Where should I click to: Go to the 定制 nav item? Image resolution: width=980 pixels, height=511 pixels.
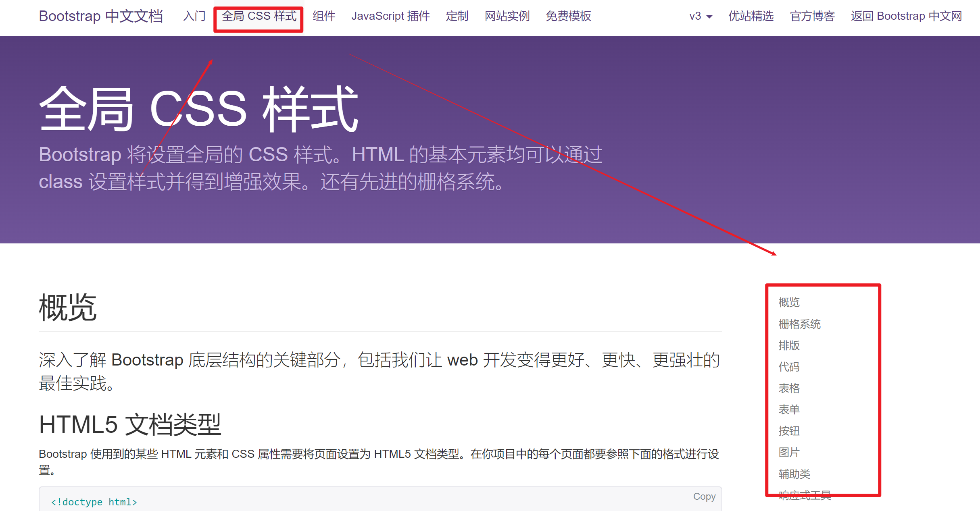457,16
